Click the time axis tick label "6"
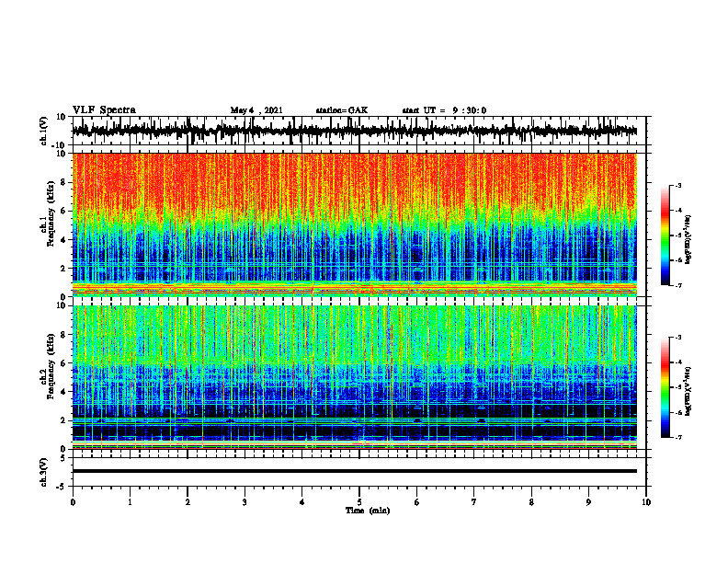 [x=417, y=502]
